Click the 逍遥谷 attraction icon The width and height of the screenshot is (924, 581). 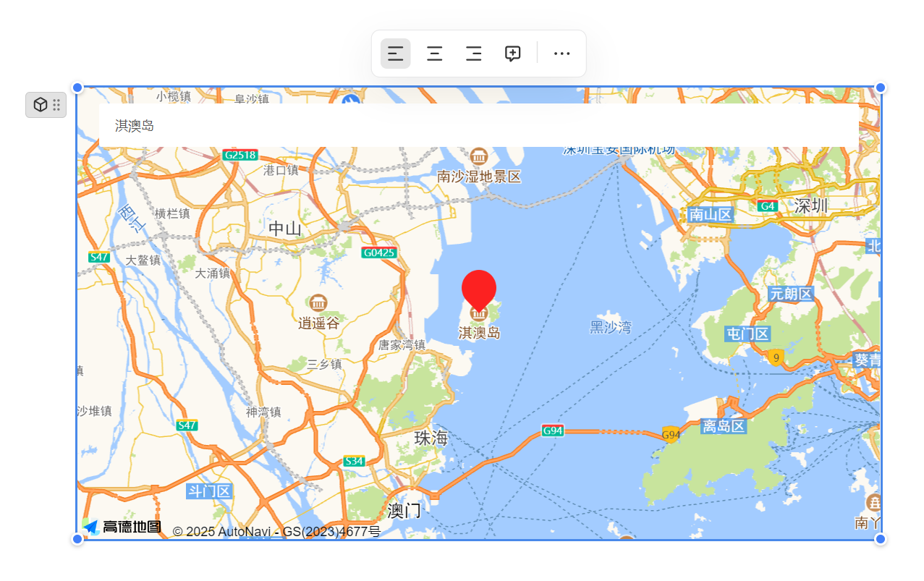318,303
